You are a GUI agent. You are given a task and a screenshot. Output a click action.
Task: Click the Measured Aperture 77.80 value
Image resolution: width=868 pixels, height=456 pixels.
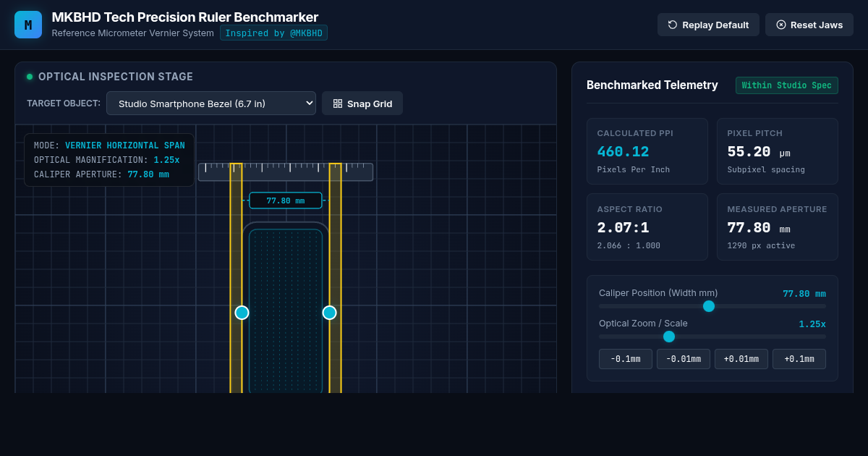pyautogui.click(x=749, y=228)
